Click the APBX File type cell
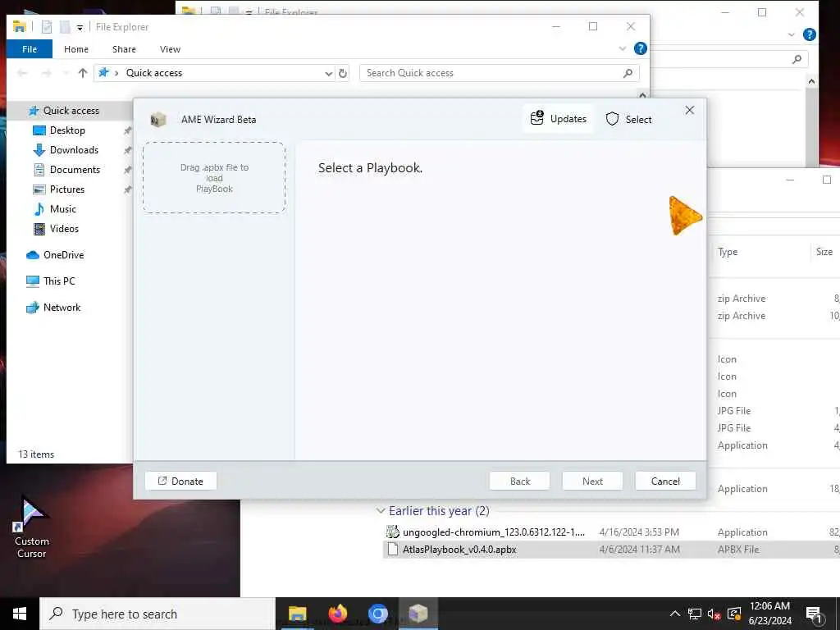Viewport: 840px width, 630px height. coord(738,549)
